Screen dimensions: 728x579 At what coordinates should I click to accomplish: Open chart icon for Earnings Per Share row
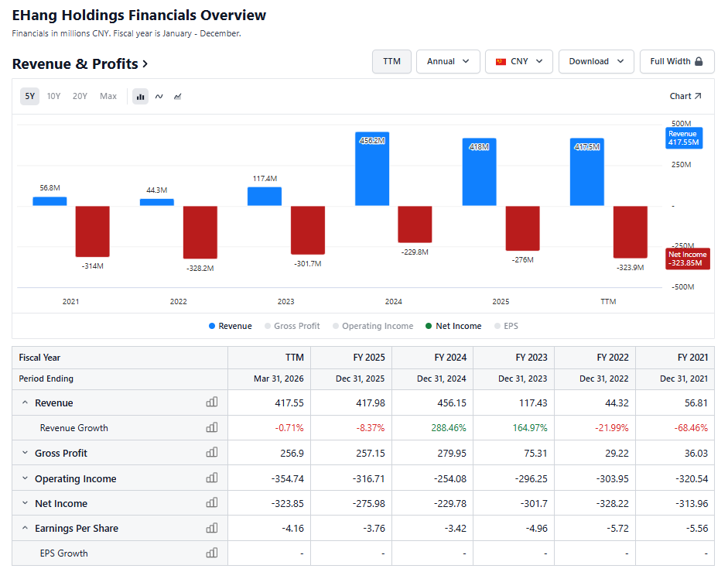point(212,529)
